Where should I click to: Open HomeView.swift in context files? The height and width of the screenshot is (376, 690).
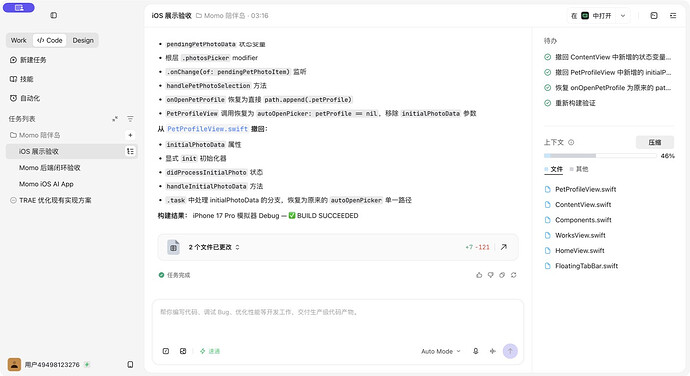pos(580,251)
